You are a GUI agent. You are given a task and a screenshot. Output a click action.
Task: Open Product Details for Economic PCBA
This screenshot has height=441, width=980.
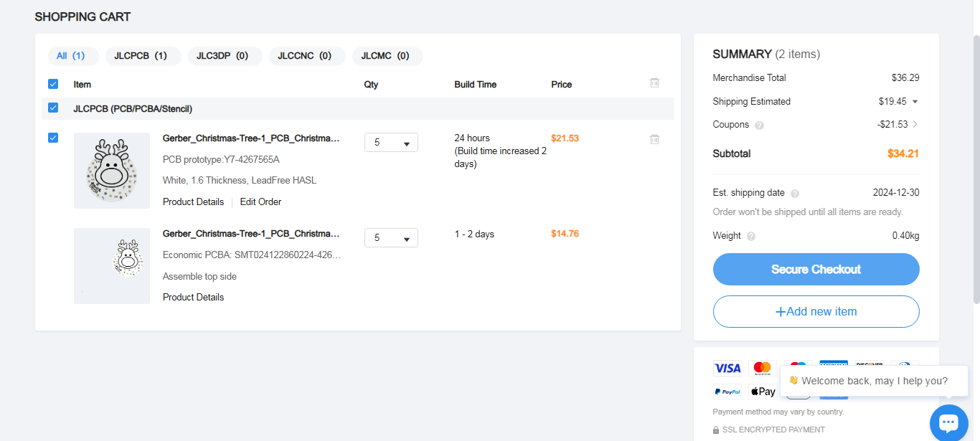click(193, 298)
